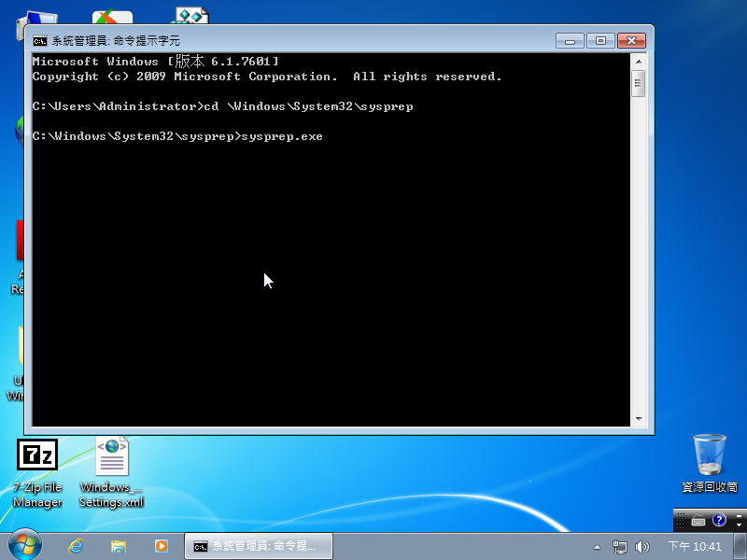The image size is (747, 560).
Task: Open the Windows Start orb
Action: pos(25,545)
